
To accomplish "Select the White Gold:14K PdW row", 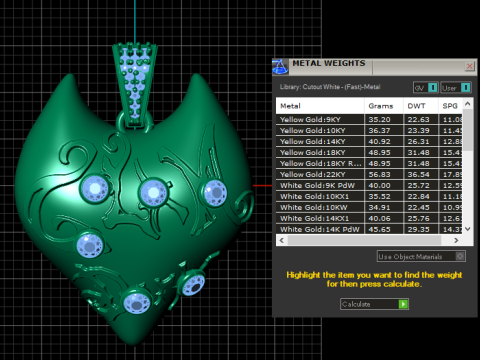I will click(369, 229).
